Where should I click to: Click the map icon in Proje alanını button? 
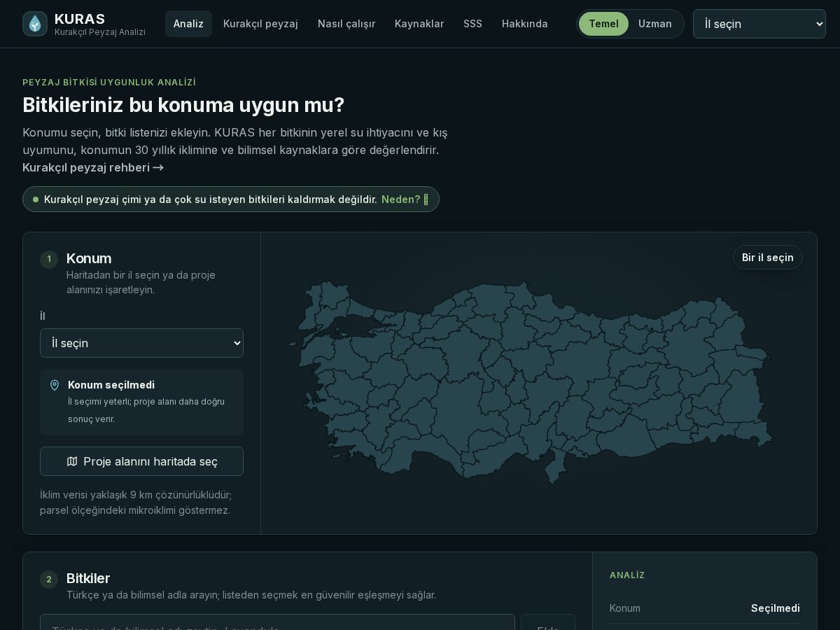click(72, 461)
